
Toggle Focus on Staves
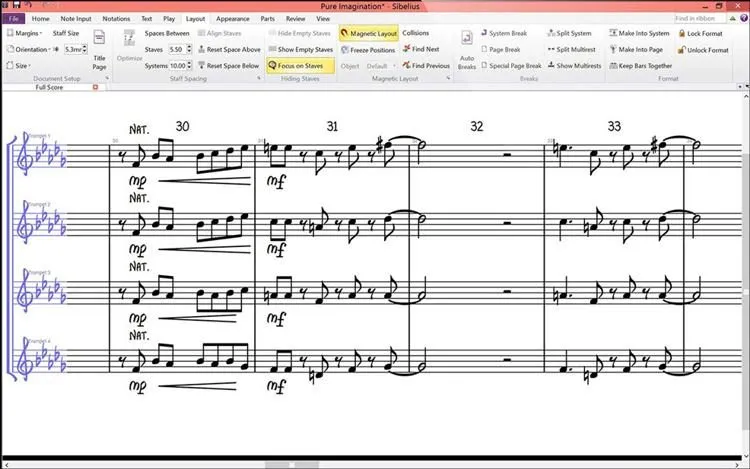(300, 65)
